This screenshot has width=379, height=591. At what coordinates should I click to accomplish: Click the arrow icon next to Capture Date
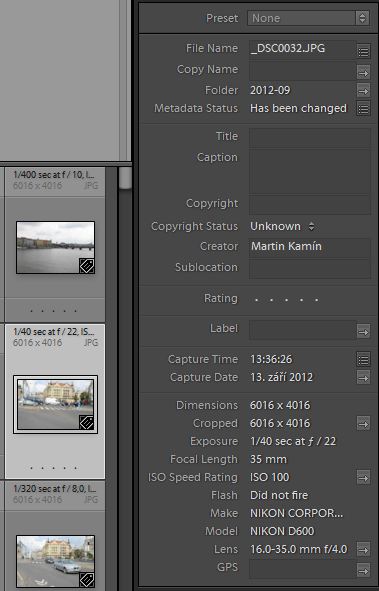pos(363,377)
